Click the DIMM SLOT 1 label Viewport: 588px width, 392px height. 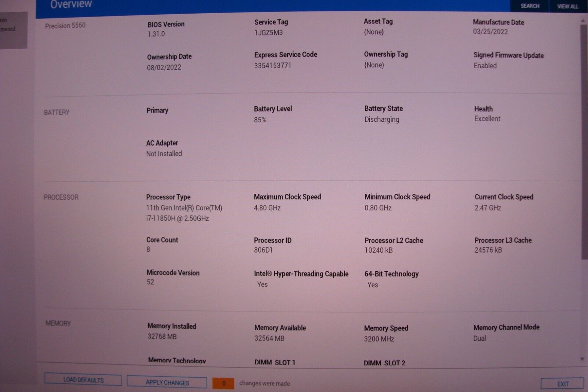point(275,362)
